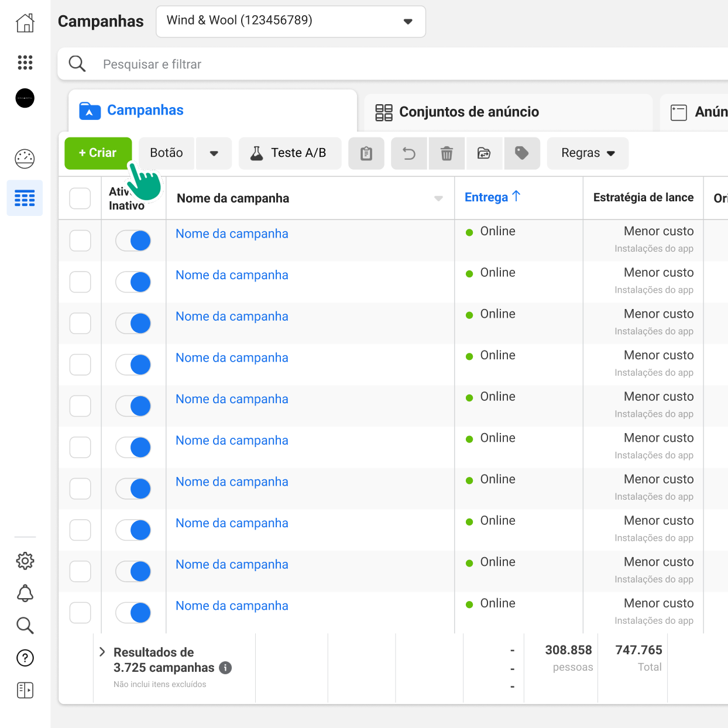Open the first Nome da campanha link
Screen dimensions: 728x728
click(x=232, y=233)
